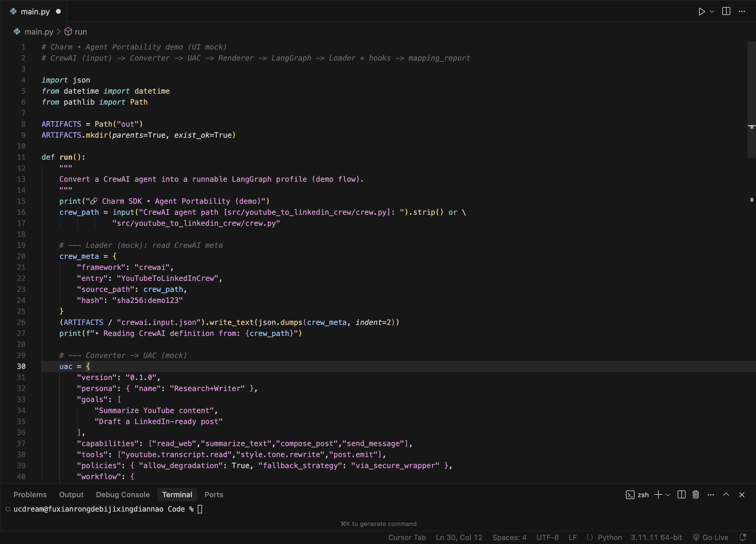Change LF end of line sequence
Viewport: 756px width, 544px height.
click(x=572, y=537)
